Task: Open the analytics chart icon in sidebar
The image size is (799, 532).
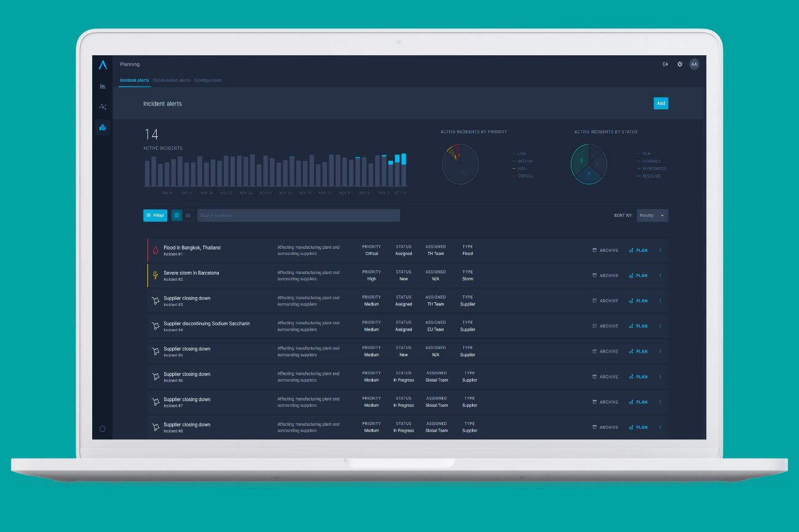Action: pyautogui.click(x=103, y=86)
